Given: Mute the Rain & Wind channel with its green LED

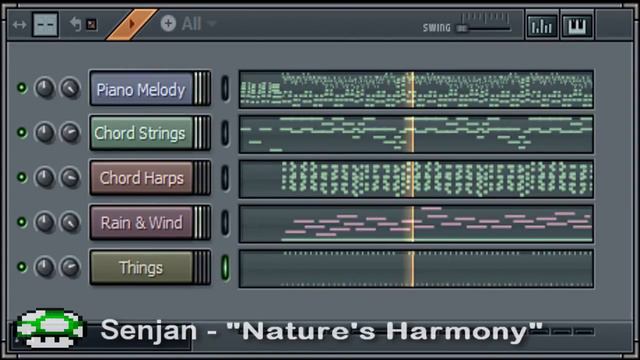Looking at the screenshot, I should click(x=22, y=222).
